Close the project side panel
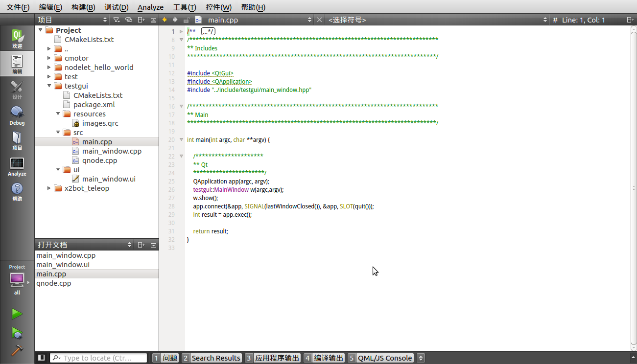637x364 pixels. pos(153,20)
